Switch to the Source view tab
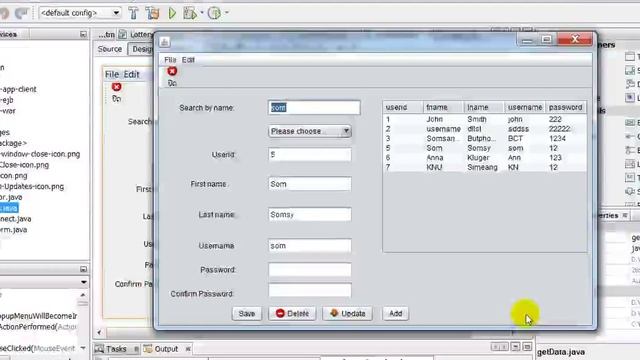Image resolution: width=640 pixels, height=360 pixels. click(x=110, y=49)
